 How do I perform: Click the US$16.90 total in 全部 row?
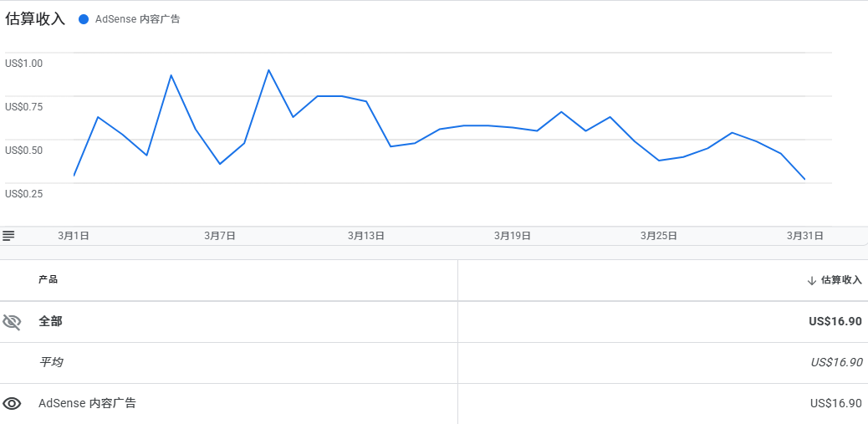pos(835,322)
